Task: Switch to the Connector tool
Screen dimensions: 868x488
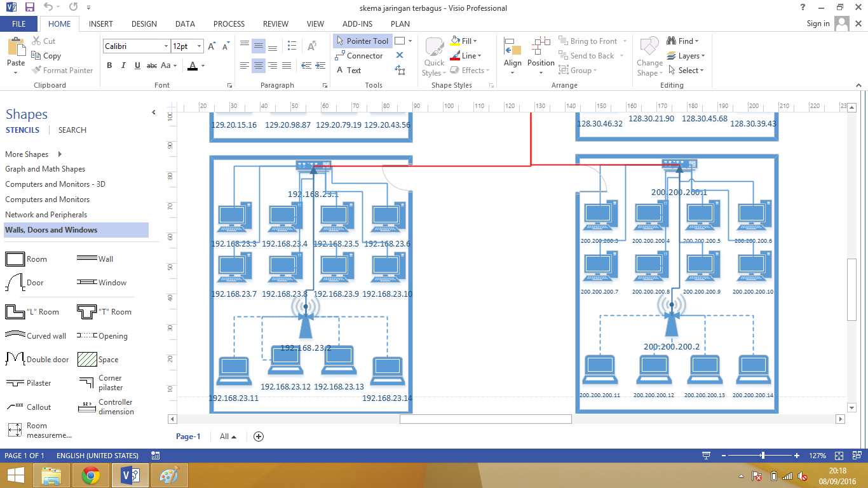Action: (359, 56)
